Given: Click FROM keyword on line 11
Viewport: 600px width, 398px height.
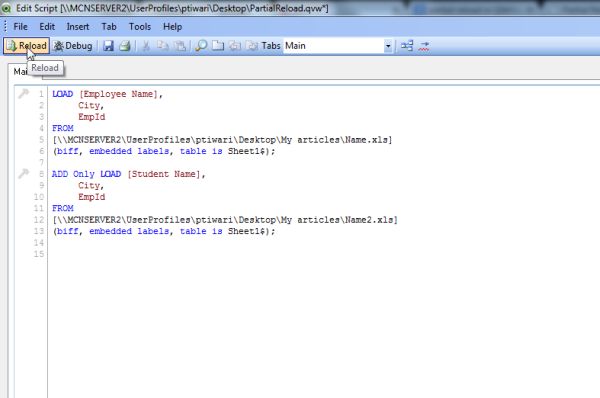Looking at the screenshot, I should click(x=63, y=208).
